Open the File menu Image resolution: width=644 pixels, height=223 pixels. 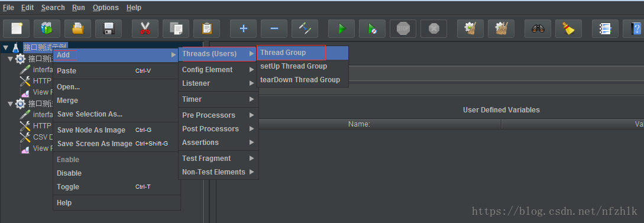(8, 8)
